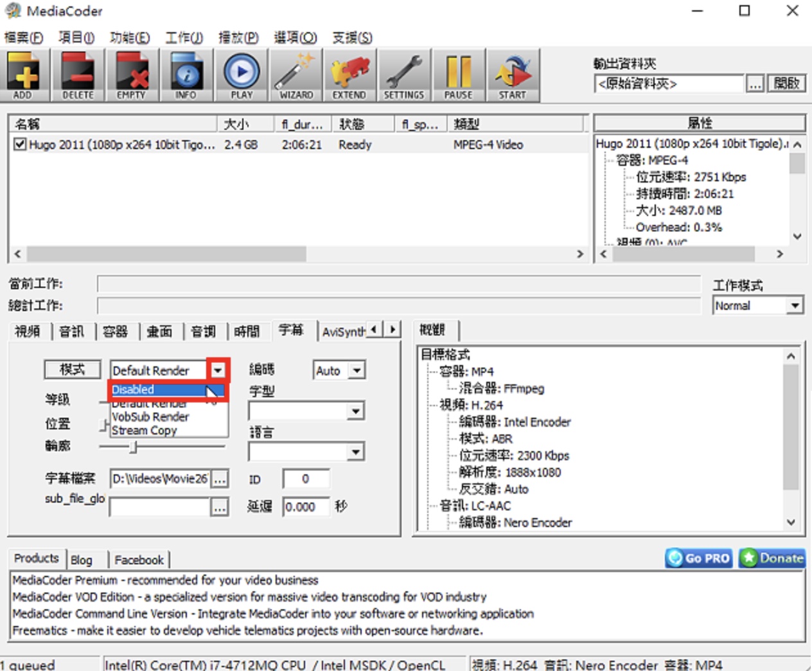The width and height of the screenshot is (812, 671).
Task: Open the subtitle mode dropdown arrow
Action: (218, 370)
